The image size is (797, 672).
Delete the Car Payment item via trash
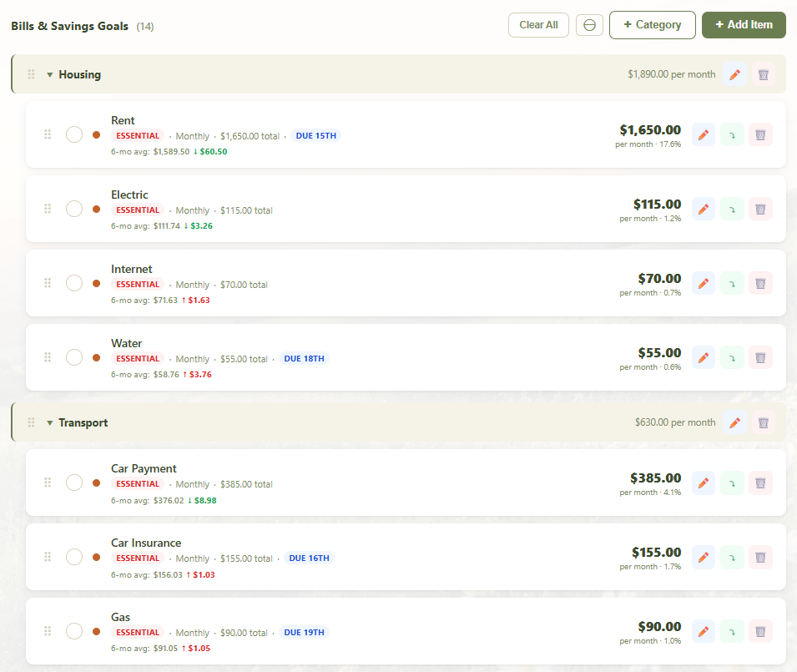pyautogui.click(x=760, y=483)
